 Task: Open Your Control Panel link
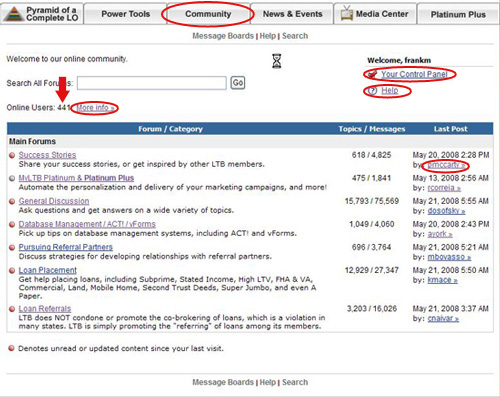coord(414,74)
